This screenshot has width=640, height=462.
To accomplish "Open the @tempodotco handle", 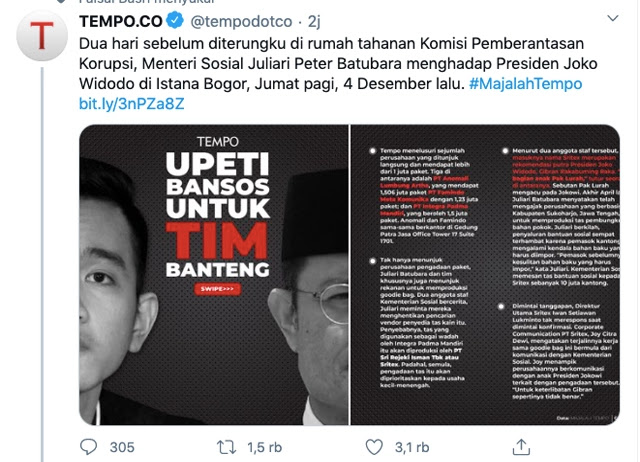I will [x=241, y=21].
